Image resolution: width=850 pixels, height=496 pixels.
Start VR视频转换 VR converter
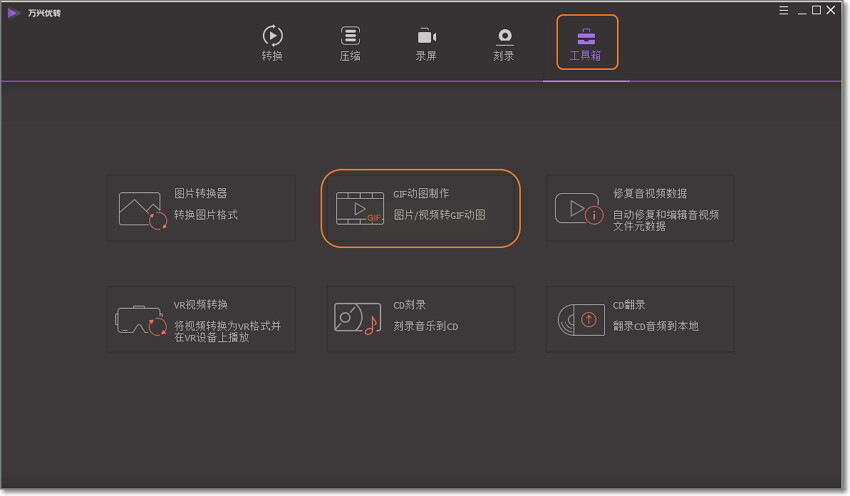click(201, 319)
